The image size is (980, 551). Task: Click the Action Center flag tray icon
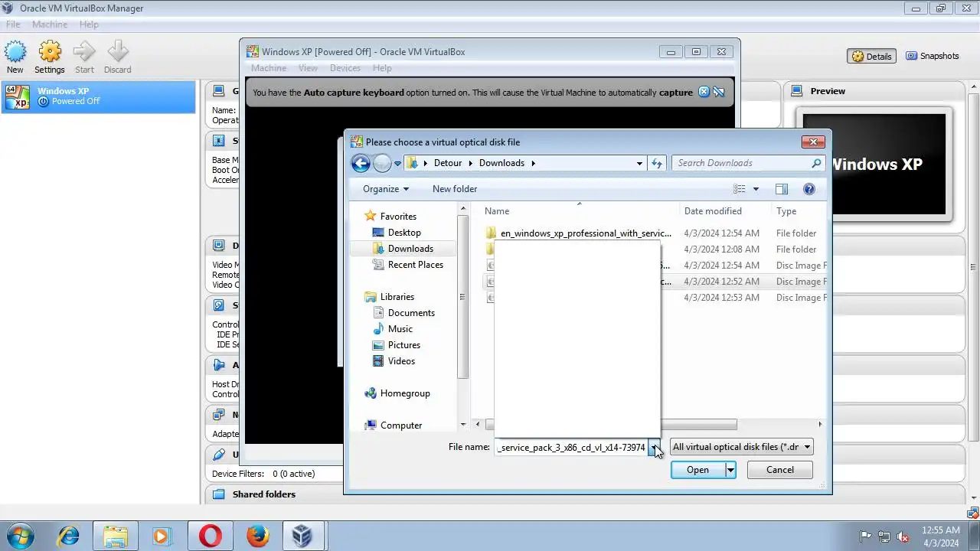[866, 536]
